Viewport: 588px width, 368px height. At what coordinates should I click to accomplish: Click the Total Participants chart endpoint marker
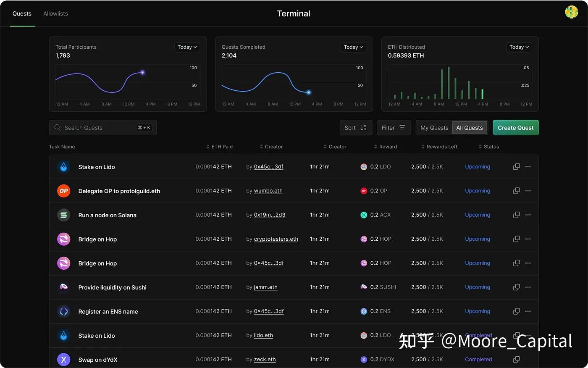click(142, 73)
